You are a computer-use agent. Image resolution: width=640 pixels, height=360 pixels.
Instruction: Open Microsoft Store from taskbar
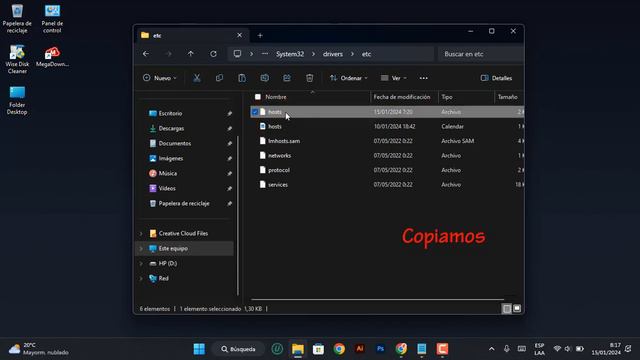point(318,349)
